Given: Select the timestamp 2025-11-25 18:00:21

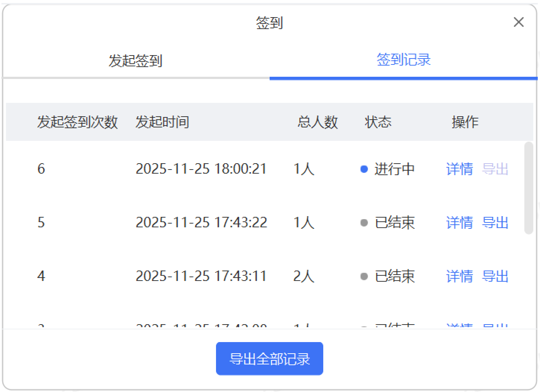Looking at the screenshot, I should 201,169.
